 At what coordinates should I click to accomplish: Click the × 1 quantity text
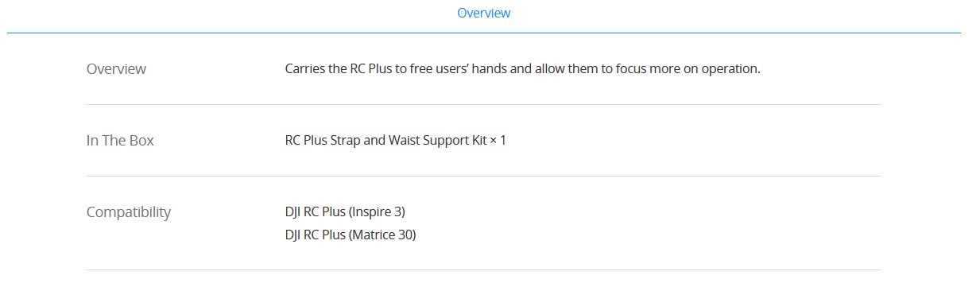click(x=498, y=140)
